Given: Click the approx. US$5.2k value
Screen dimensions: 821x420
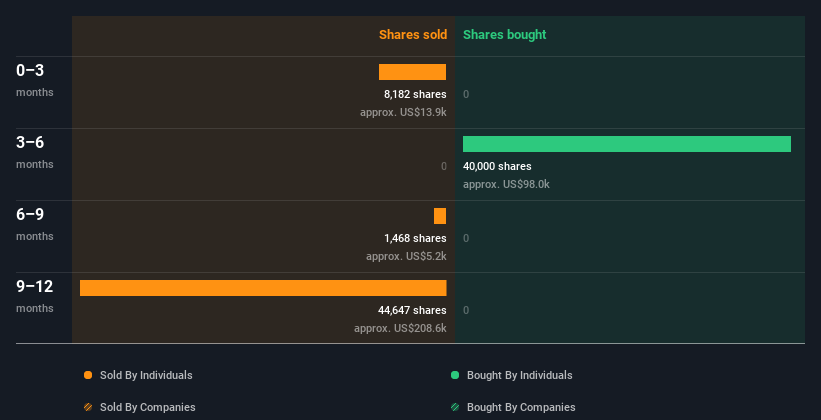Looking at the screenshot, I should [406, 257].
